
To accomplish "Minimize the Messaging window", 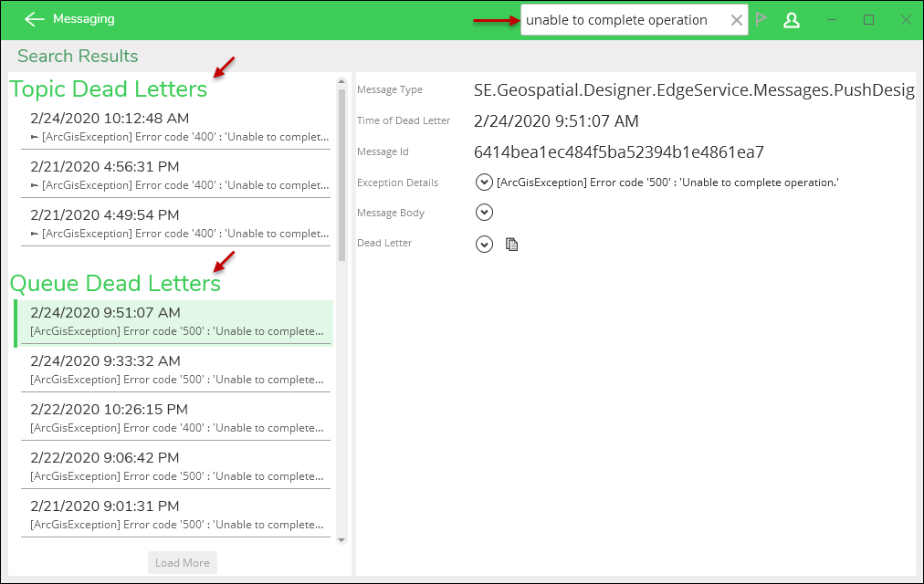I will 832,20.
